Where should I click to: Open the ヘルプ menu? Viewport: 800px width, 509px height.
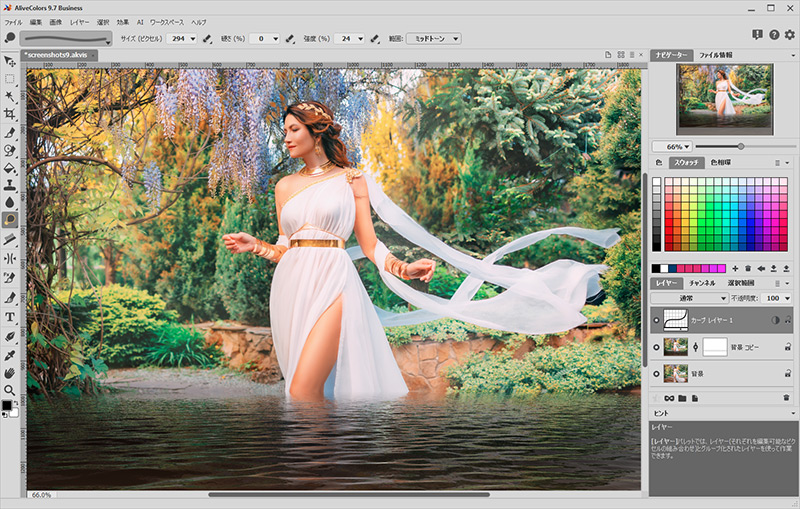pyautogui.click(x=198, y=22)
